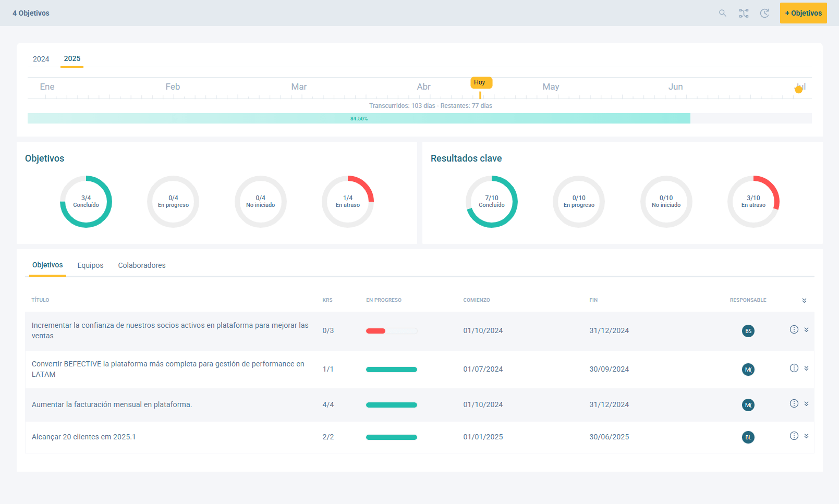Open the objectives tree diagram view icon
This screenshot has height=504, width=839.
744,13
